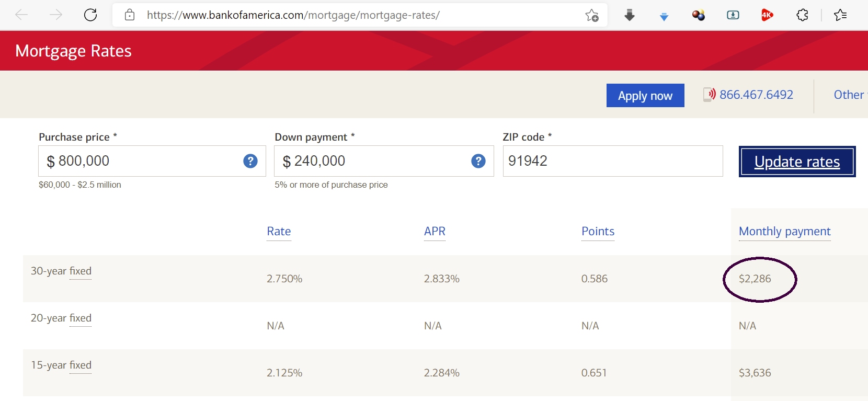Click the ZIP code input field
Image resolution: width=868 pixels, height=401 pixels.
tap(613, 161)
